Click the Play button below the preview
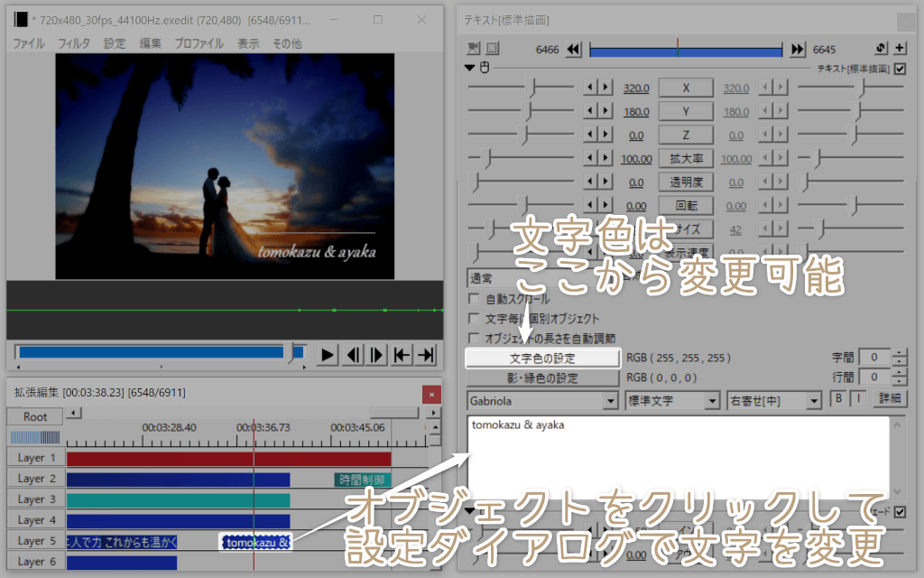Image resolution: width=924 pixels, height=578 pixels. pyautogui.click(x=326, y=355)
